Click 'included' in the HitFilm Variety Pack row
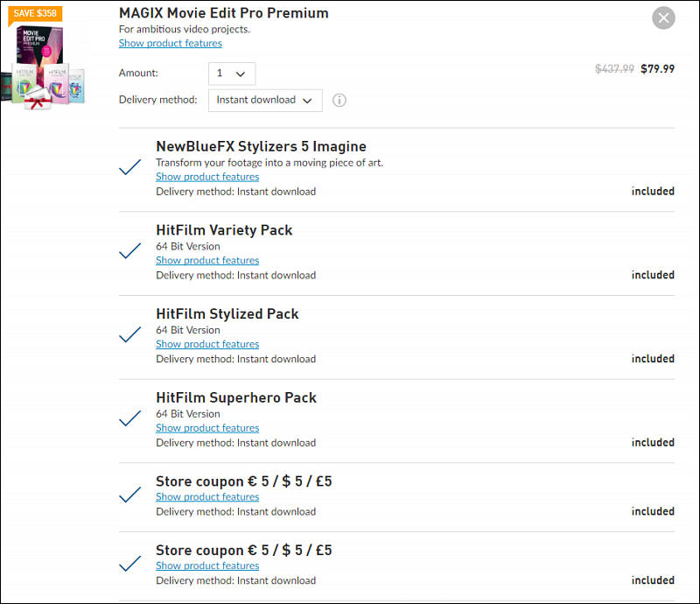The width and height of the screenshot is (700, 604). coord(653,275)
